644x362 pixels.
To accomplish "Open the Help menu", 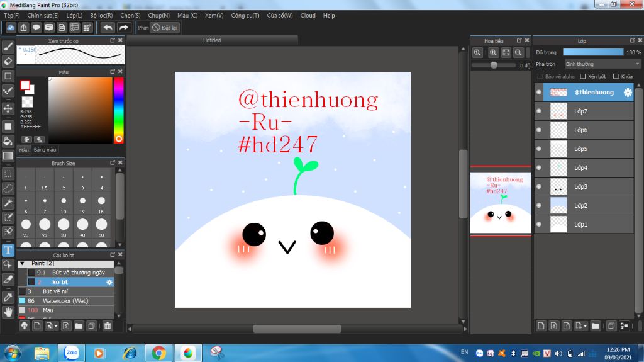I will (328, 16).
